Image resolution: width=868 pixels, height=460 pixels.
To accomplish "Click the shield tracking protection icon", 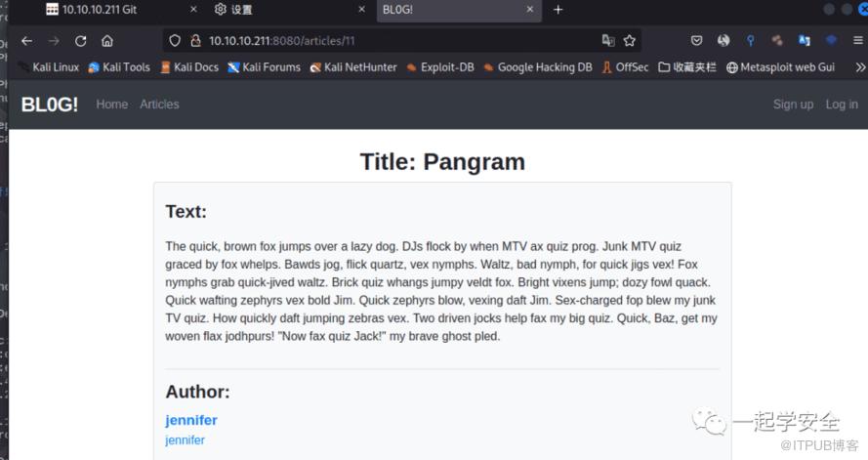I will point(175,40).
